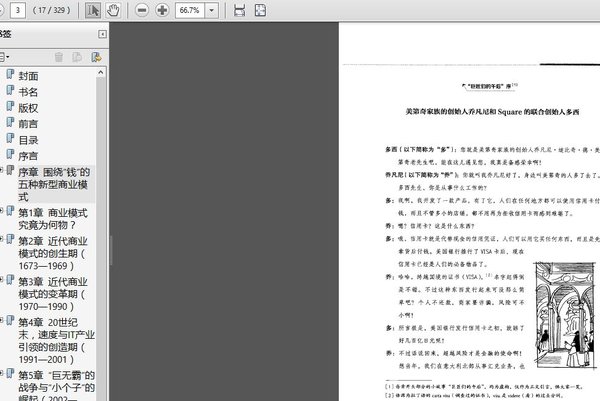Click the zoom in plus button

tap(162, 10)
